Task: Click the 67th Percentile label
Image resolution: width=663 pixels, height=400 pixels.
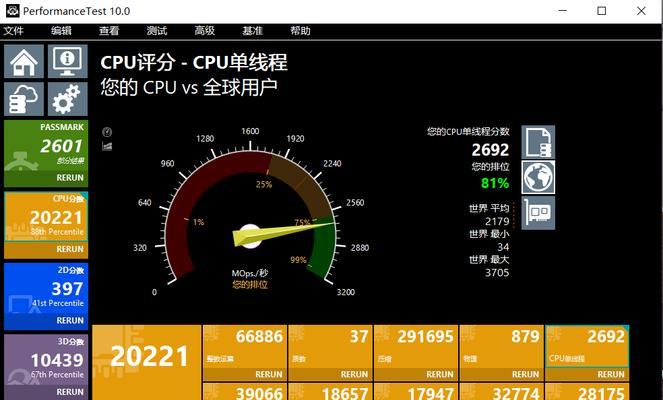Action: click(x=57, y=375)
